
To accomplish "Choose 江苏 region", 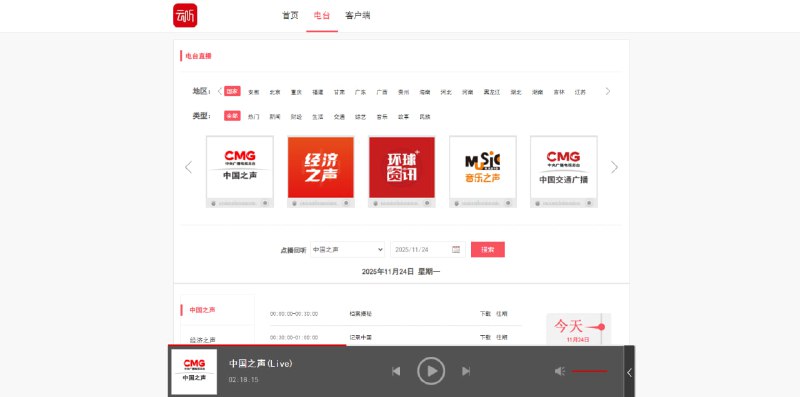I will click(581, 92).
